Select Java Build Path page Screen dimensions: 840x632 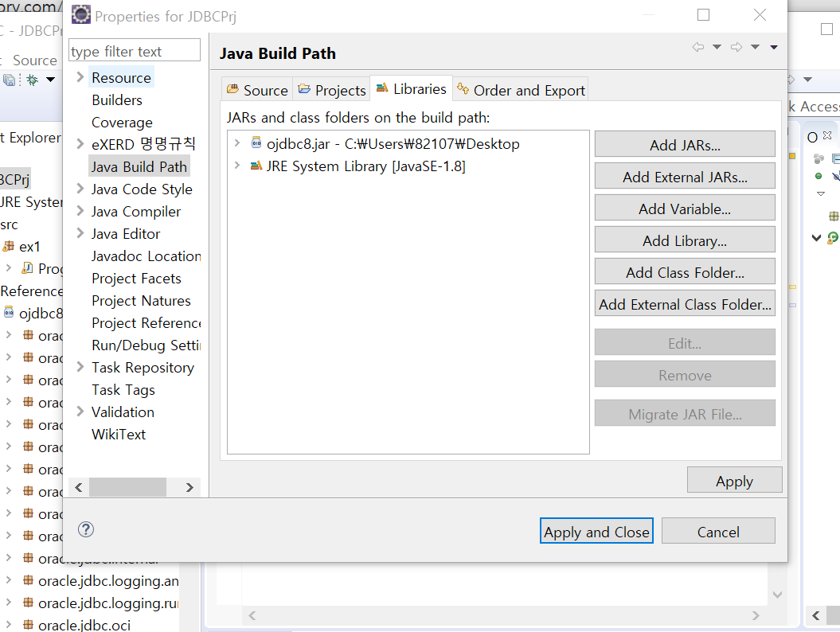point(139,166)
